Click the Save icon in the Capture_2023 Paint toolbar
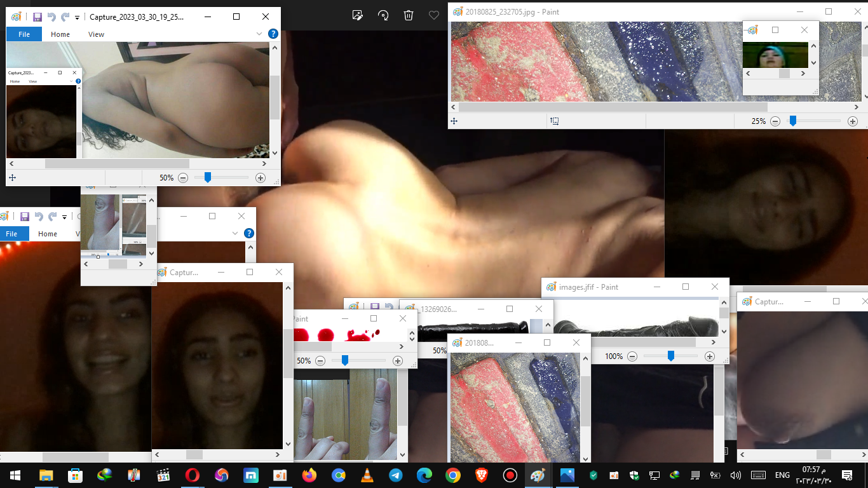868x488 pixels. 37,17
